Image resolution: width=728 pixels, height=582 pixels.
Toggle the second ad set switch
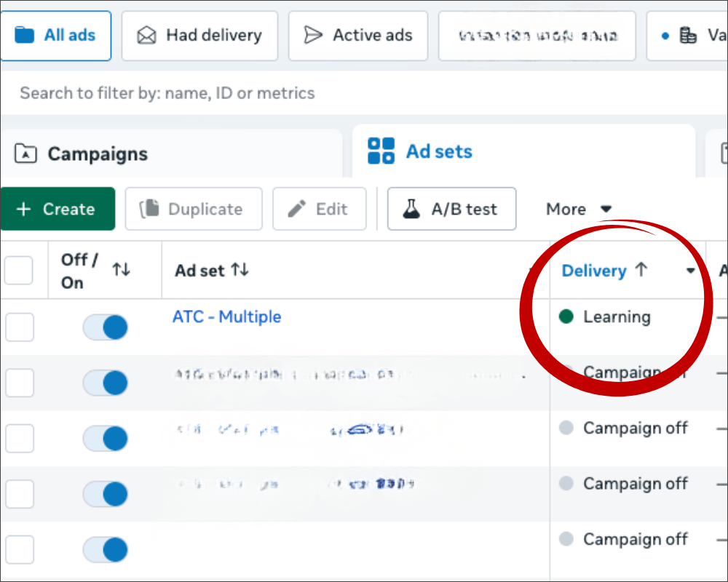tap(106, 383)
